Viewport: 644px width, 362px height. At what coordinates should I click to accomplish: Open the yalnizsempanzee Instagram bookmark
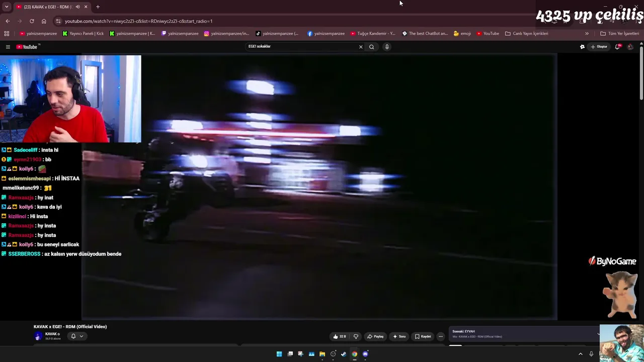pos(226,34)
